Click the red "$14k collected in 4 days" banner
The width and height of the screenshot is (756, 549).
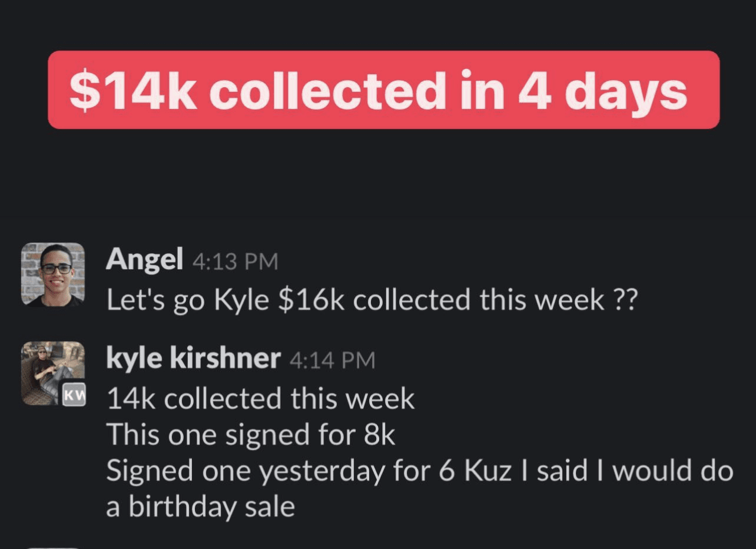click(383, 90)
